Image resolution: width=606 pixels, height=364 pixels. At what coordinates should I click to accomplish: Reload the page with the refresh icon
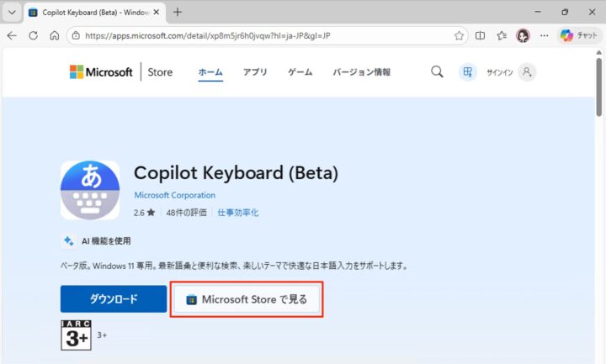33,36
